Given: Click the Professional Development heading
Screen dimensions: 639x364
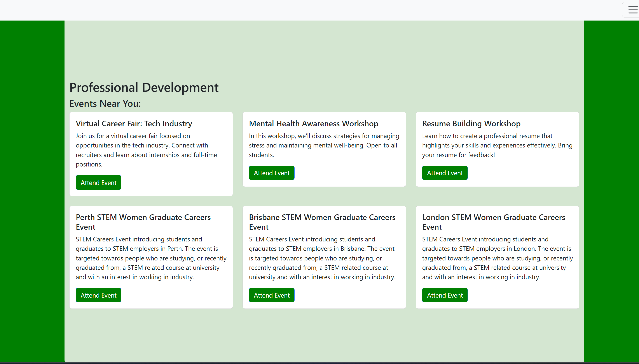Looking at the screenshot, I should pyautogui.click(x=144, y=87).
